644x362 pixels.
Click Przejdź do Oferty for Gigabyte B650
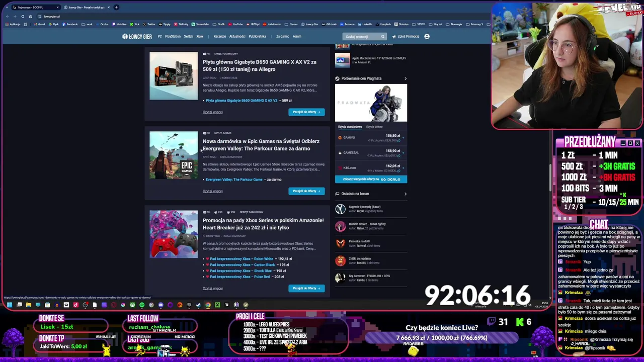306,112
